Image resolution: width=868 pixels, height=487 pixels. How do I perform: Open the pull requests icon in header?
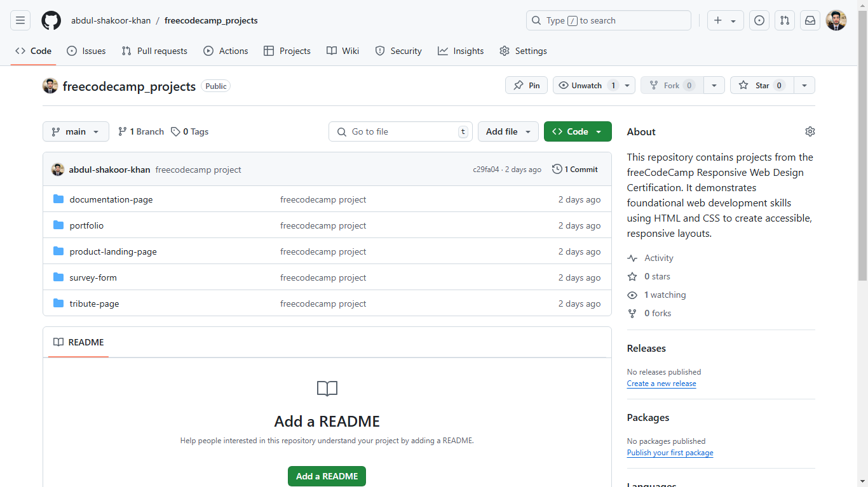(x=785, y=20)
